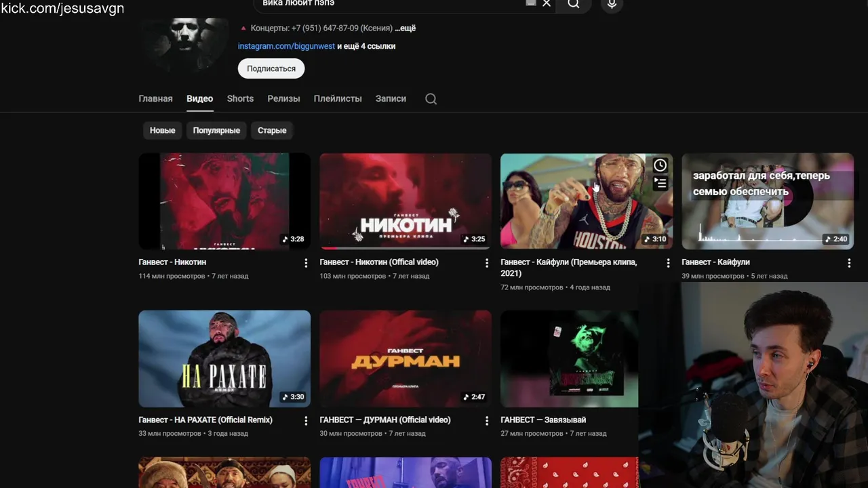Click title 'Ганвест - Кайфули' 39 млн video

click(x=715, y=262)
